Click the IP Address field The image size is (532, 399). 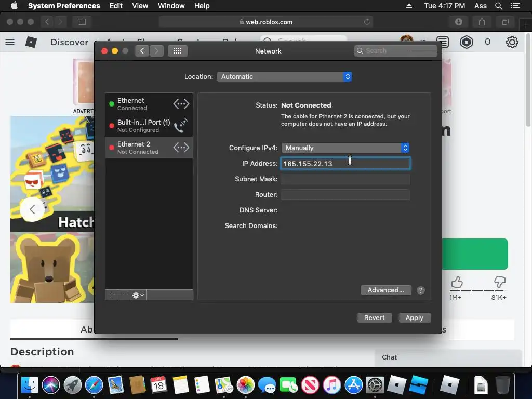point(345,164)
